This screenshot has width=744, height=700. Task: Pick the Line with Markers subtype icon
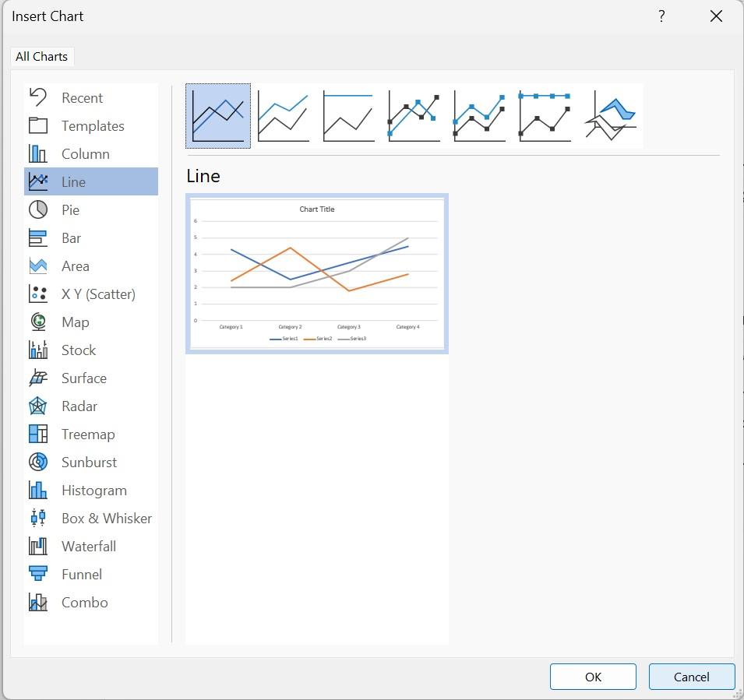414,116
